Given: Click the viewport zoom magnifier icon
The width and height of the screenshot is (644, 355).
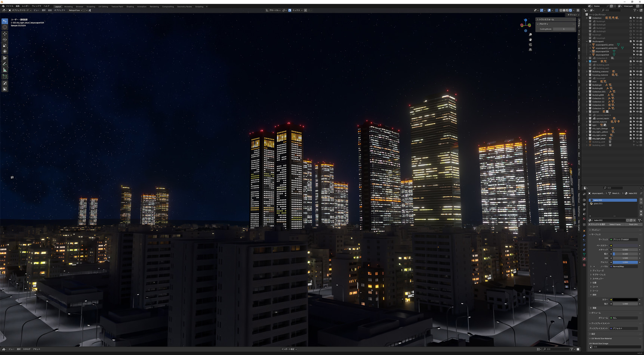Looking at the screenshot, I should click(530, 35).
